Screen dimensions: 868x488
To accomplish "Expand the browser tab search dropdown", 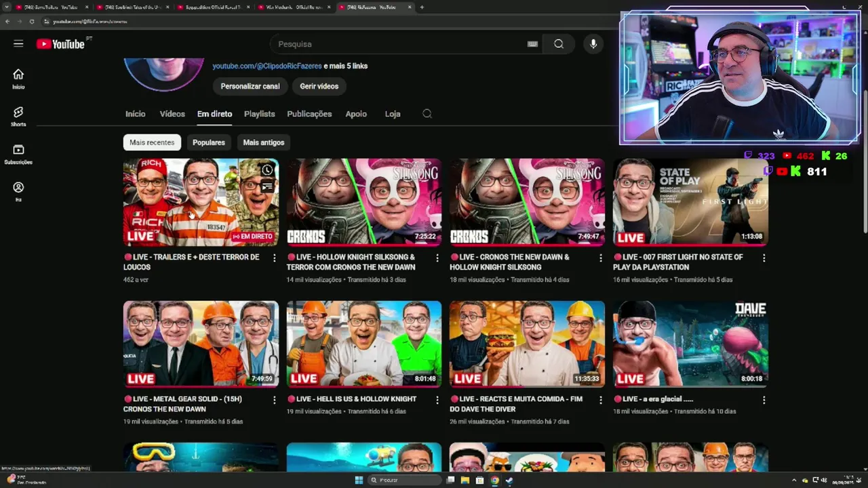I will point(7,7).
